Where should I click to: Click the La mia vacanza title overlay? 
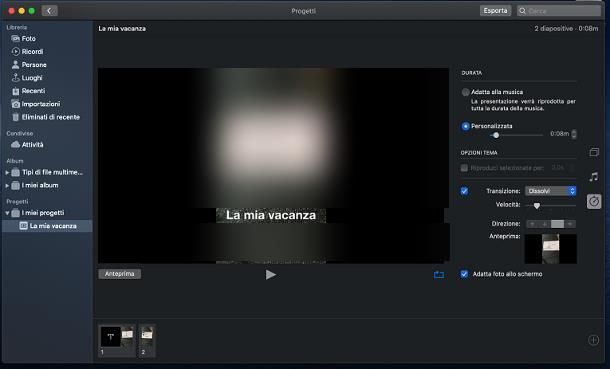pyautogui.click(x=271, y=215)
